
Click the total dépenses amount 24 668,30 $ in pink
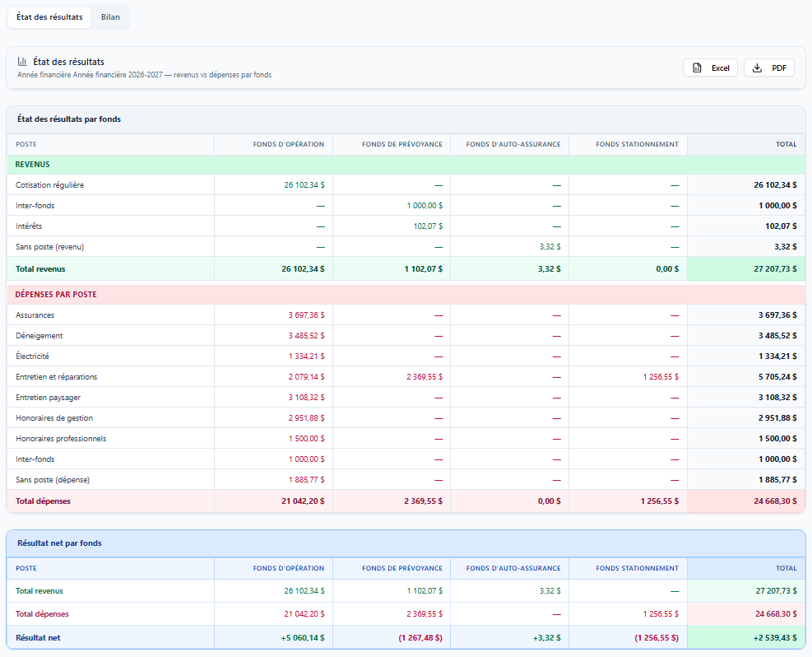click(775, 501)
